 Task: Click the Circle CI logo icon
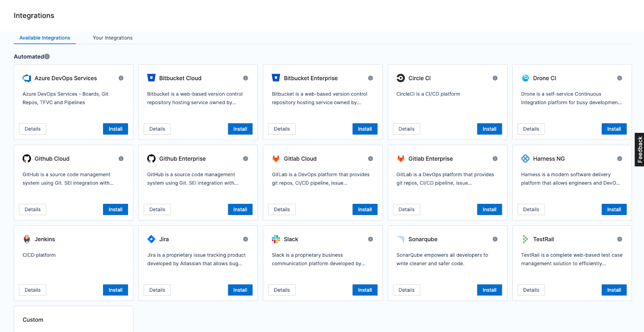pos(400,78)
